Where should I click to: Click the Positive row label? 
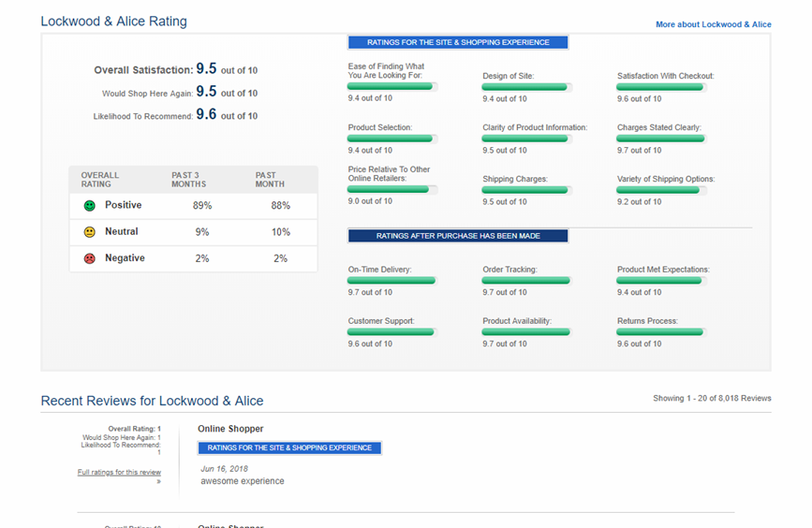click(124, 205)
